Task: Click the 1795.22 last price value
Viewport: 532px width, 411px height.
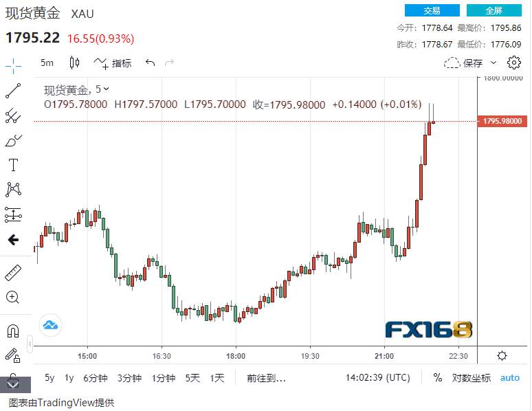Action: (x=32, y=38)
